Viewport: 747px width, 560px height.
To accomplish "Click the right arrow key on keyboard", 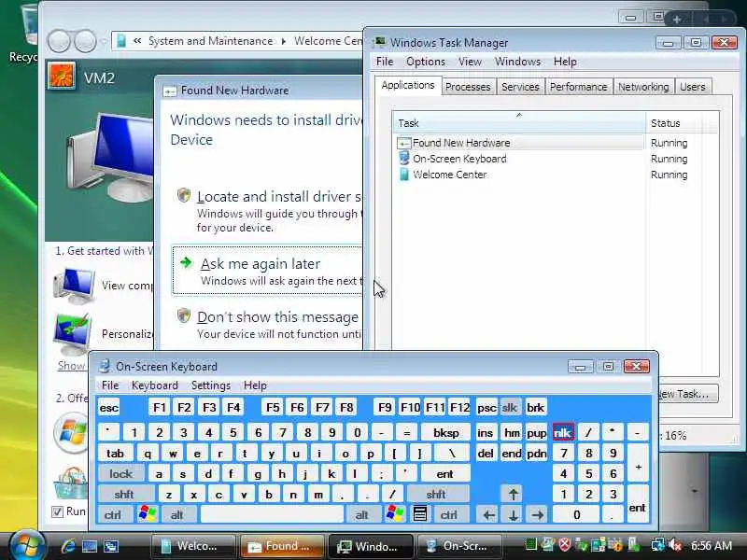I will pos(538,514).
